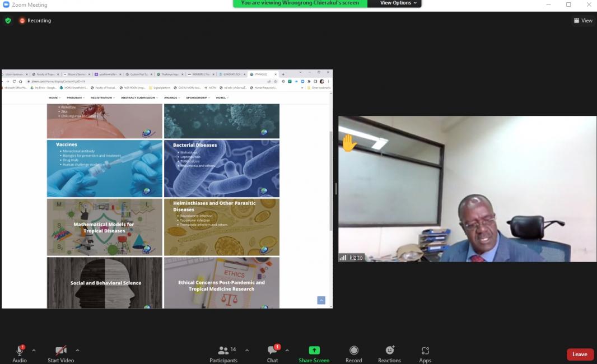Image resolution: width=597 pixels, height=364 pixels.
Task: Open Ethical Concerns Post-Pandemic card
Action: point(222,282)
